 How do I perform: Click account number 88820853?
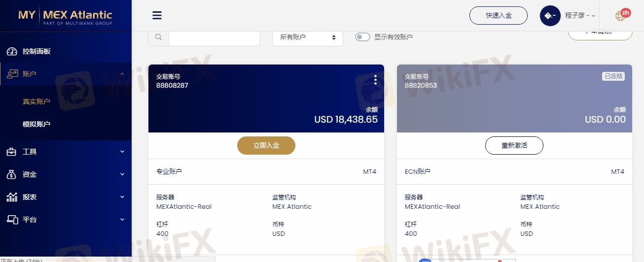point(421,85)
